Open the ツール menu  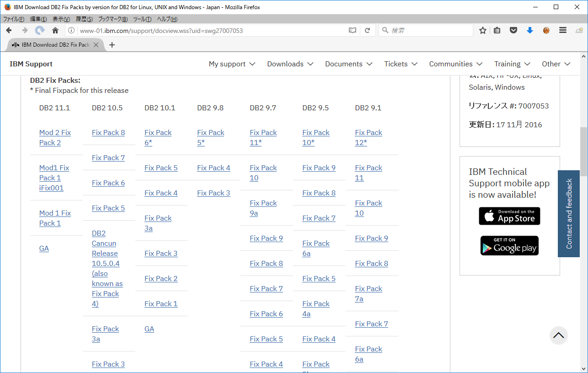point(142,19)
